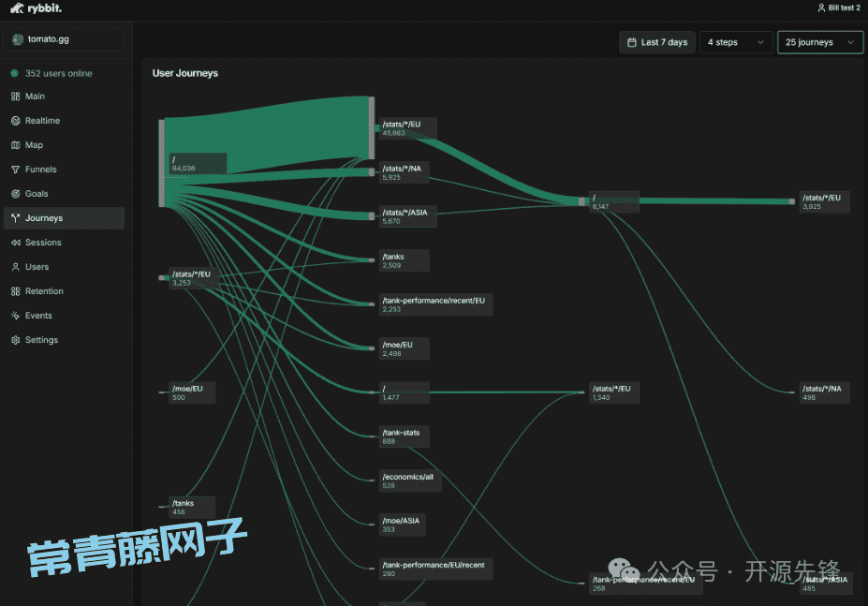This screenshot has width=868, height=606.
Task: Click the Bill test 2 account link
Action: [x=838, y=7]
